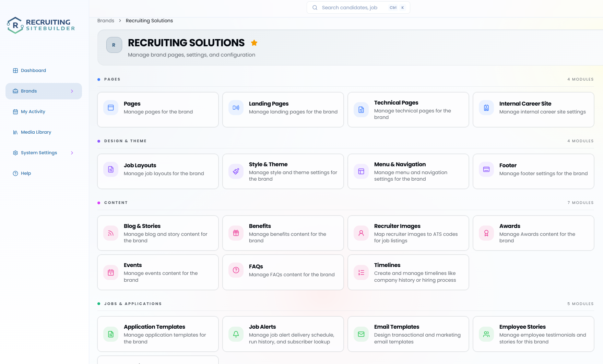Click the Recruiting Sitebuilder logo
This screenshot has width=603, height=364.
click(41, 25)
